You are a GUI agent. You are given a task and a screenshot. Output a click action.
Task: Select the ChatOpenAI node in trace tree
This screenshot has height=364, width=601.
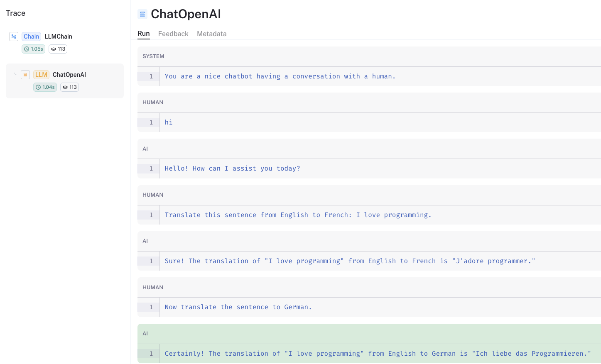pyautogui.click(x=69, y=75)
